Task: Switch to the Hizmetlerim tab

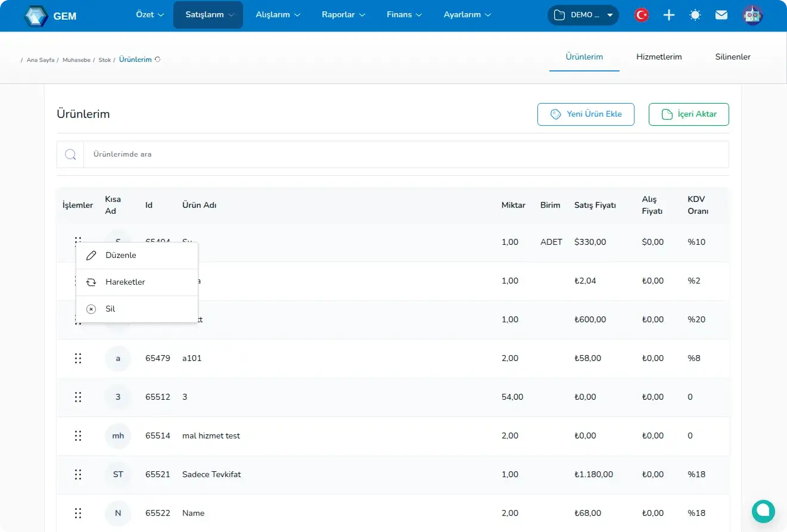Action: [659, 57]
